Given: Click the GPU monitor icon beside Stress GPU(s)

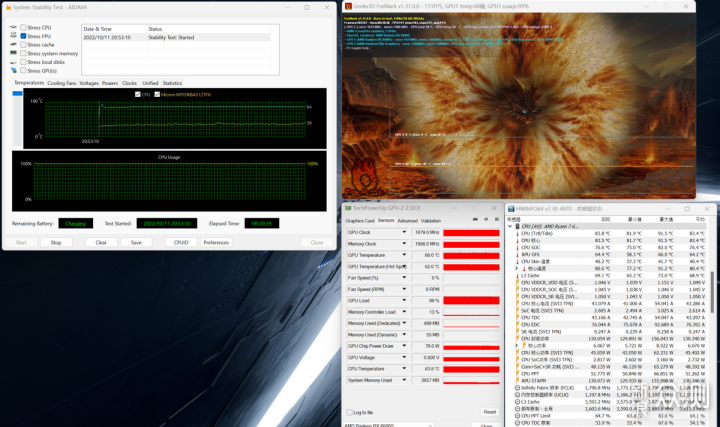Looking at the screenshot, I should [14, 71].
